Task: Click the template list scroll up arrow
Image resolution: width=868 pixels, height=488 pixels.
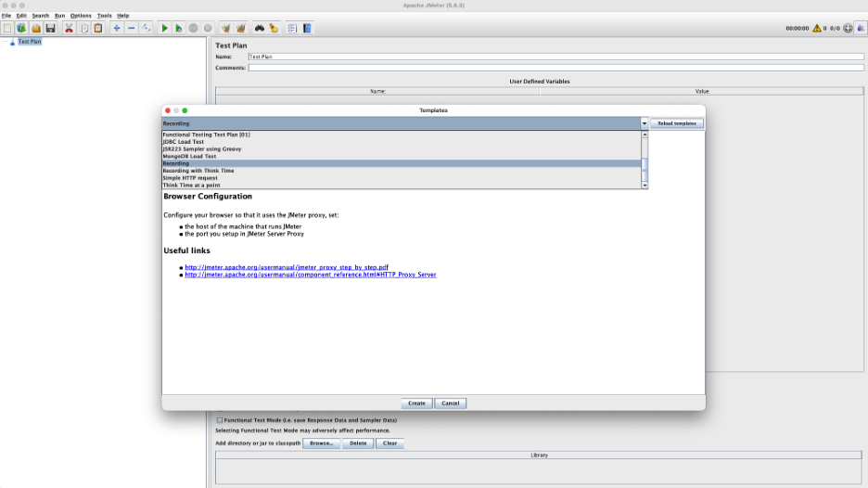Action: [645, 135]
